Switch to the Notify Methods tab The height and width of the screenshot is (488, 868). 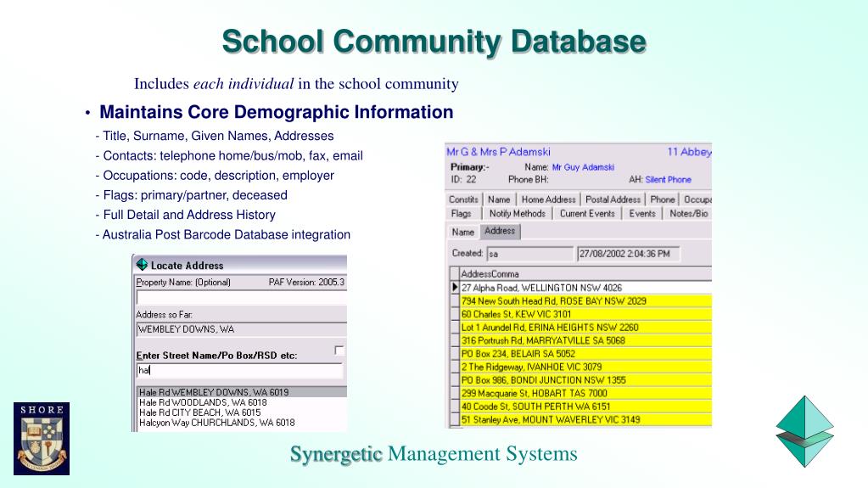point(517,214)
